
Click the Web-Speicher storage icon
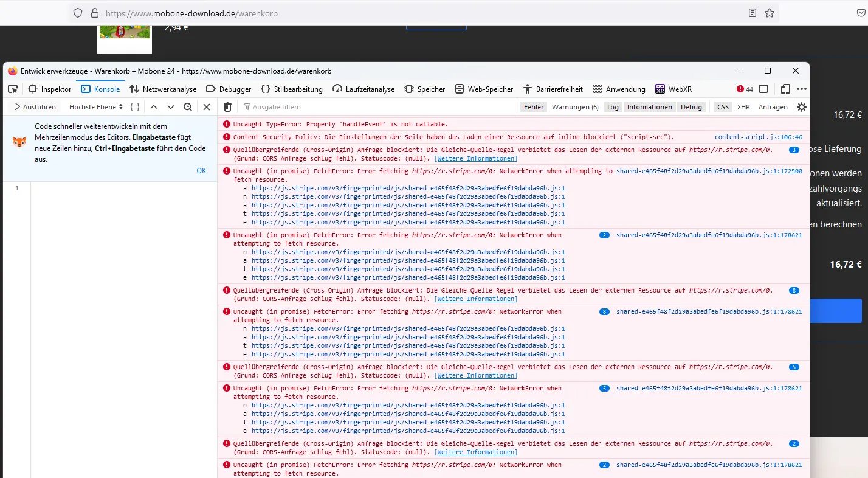(459, 89)
